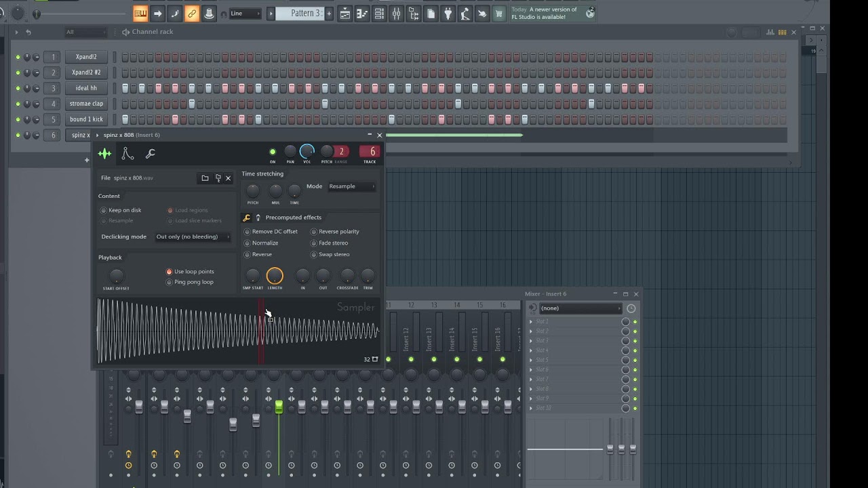Click the LENGTH knob in Precomputed effects
This screenshot has height=488, width=868.
click(x=275, y=276)
